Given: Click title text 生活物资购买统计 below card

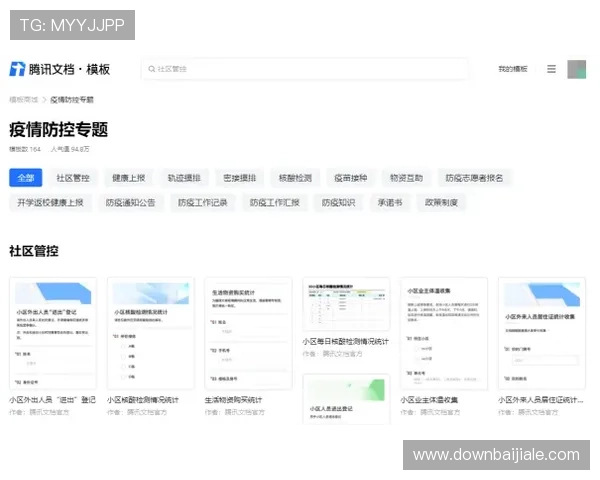Looking at the screenshot, I should 233,400.
